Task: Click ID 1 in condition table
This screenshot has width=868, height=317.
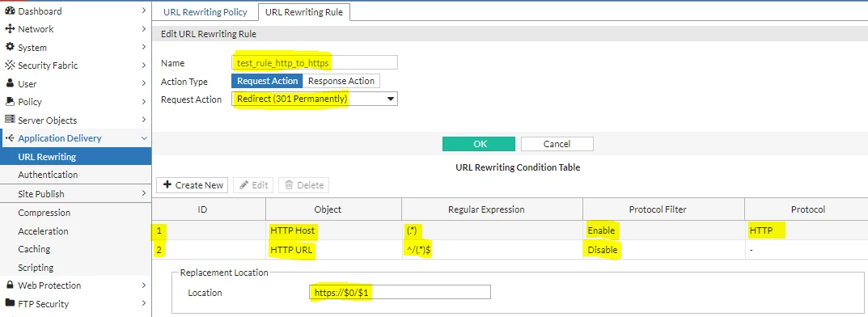Action: [x=209, y=230]
